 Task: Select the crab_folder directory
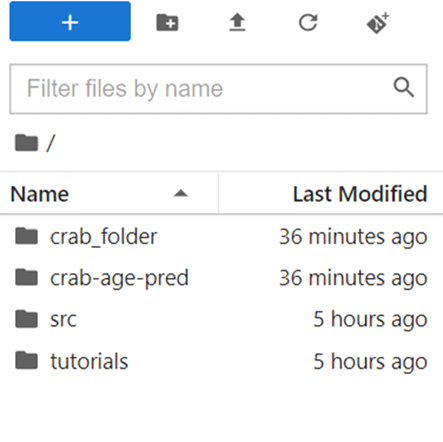point(221,236)
